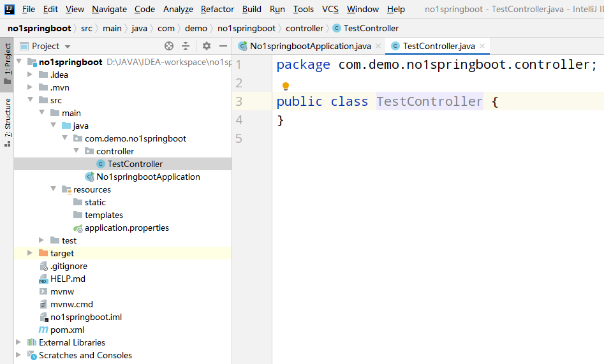Click the no1springboot.iml file icon
Screen dimensions: 604x364
click(44, 317)
